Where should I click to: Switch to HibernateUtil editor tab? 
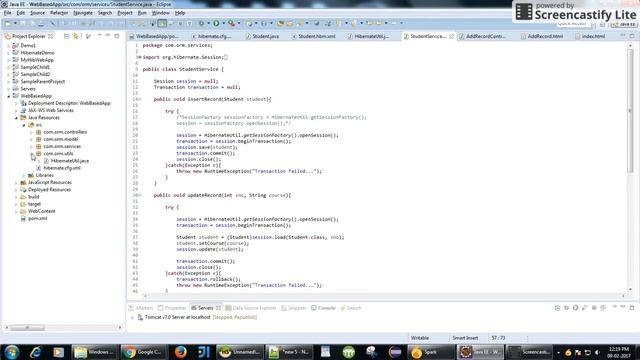[369, 36]
